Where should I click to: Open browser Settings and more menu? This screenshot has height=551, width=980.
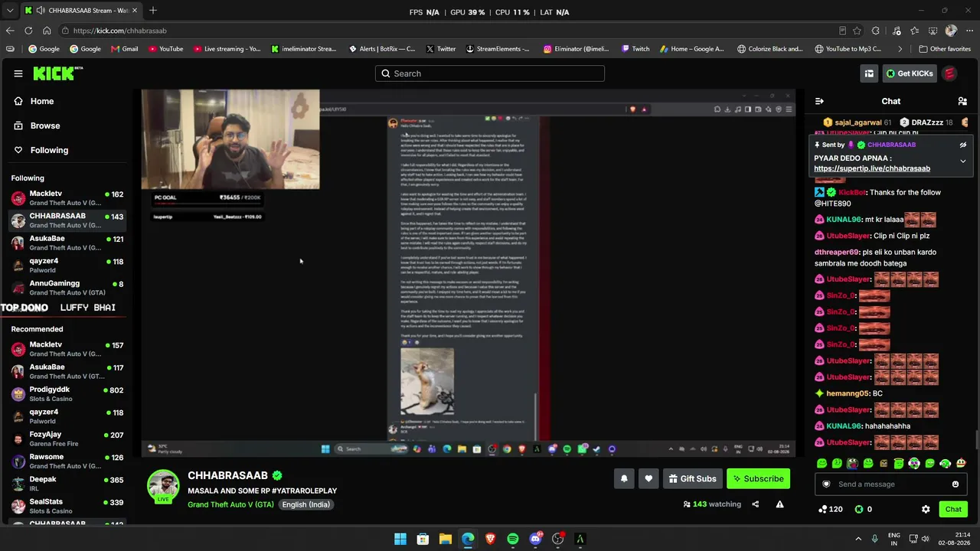(x=969, y=31)
